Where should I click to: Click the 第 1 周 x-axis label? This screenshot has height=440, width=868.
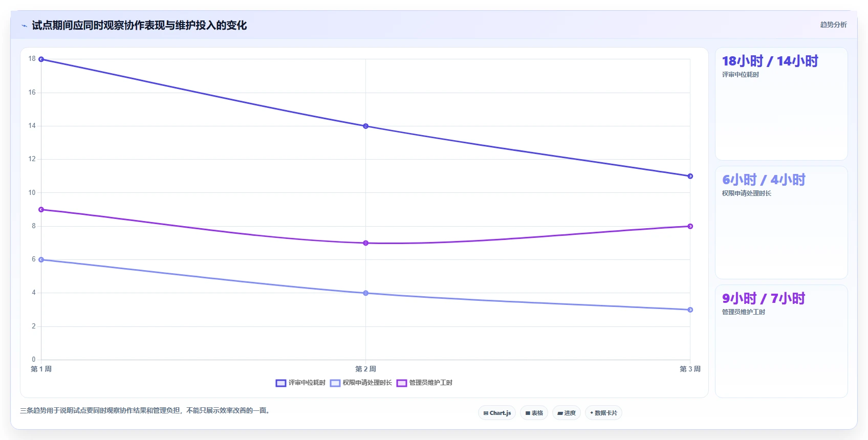(41, 369)
